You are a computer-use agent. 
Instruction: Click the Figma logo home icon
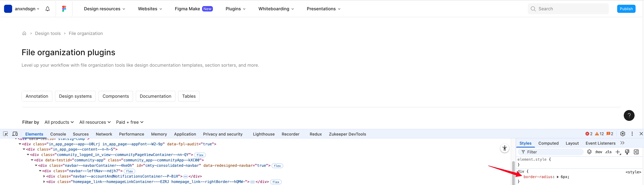point(64,9)
